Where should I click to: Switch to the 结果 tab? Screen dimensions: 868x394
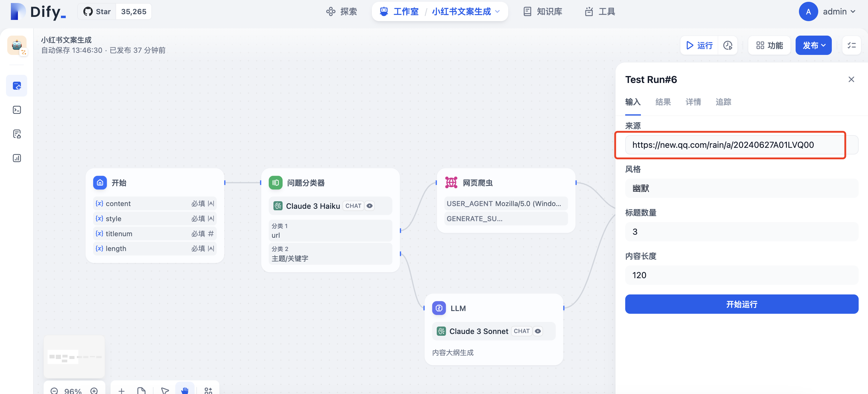coord(663,102)
